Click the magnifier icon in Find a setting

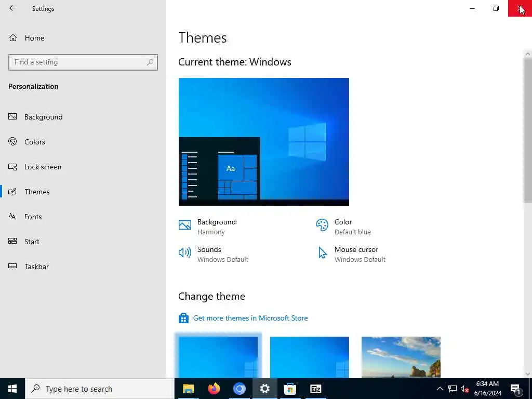pyautogui.click(x=150, y=62)
